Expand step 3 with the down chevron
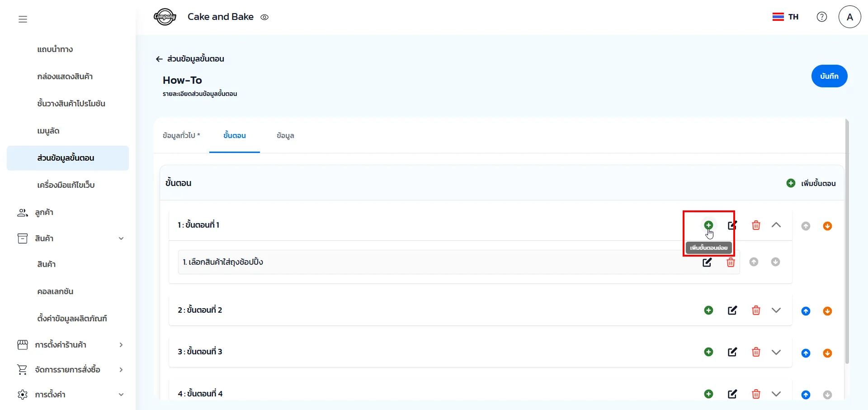This screenshot has height=410, width=868. [776, 352]
